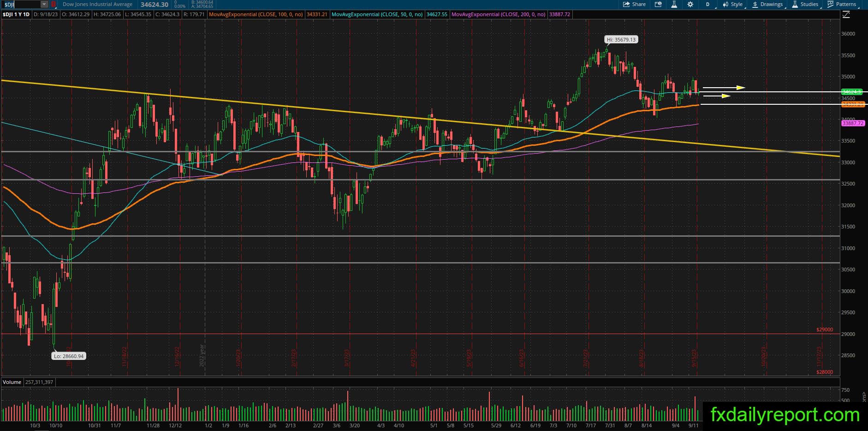Click the Dow Jones Industrial Average title
This screenshot has height=431, width=868.
(97, 4)
